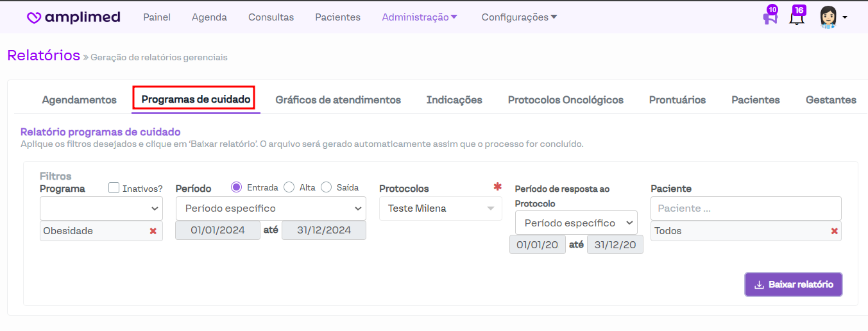
Task: Click the Amplimed heart logo
Action: coord(34,18)
